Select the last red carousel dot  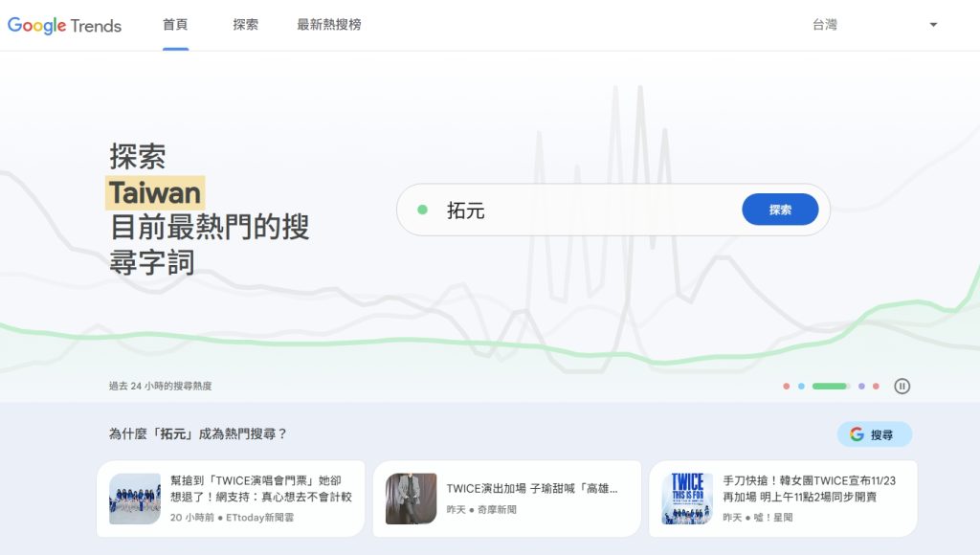876,387
